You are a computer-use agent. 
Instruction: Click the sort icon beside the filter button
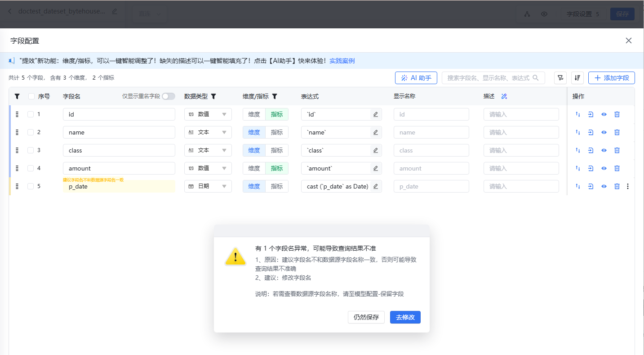click(x=577, y=78)
